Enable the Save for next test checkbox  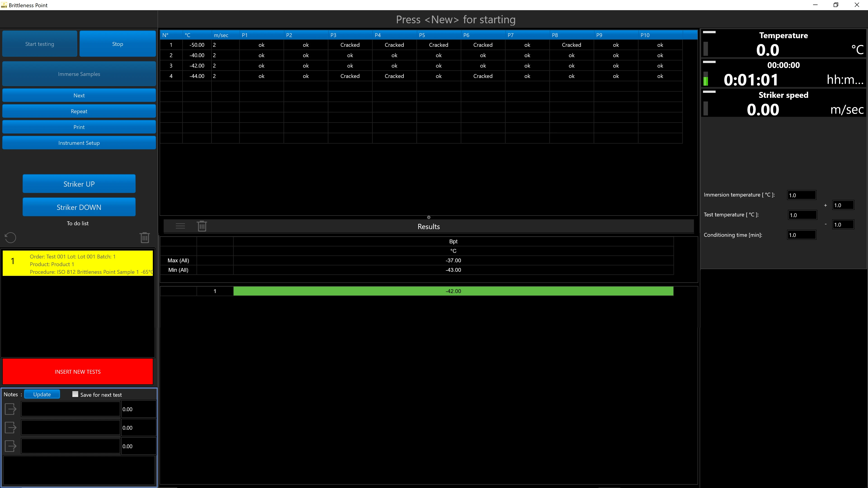click(x=75, y=394)
